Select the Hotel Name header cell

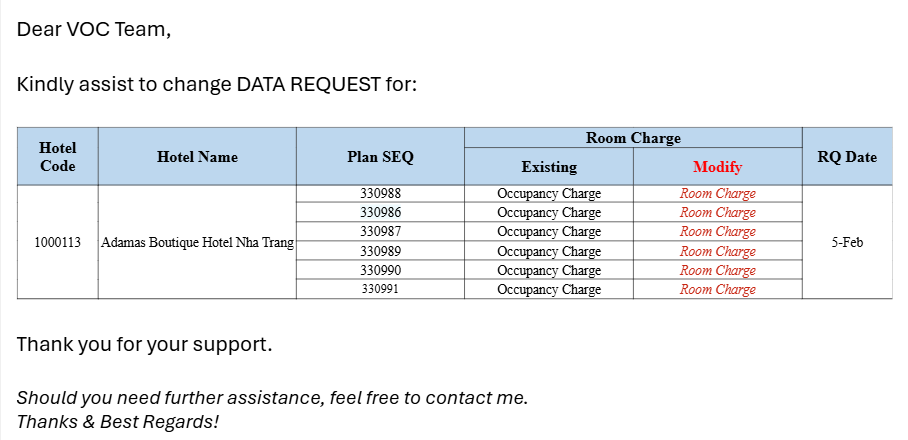pos(197,157)
